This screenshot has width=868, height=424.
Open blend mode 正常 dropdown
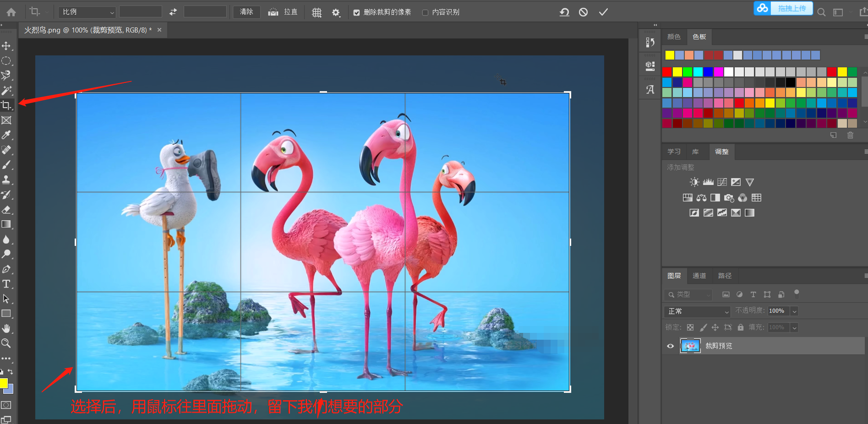point(697,311)
